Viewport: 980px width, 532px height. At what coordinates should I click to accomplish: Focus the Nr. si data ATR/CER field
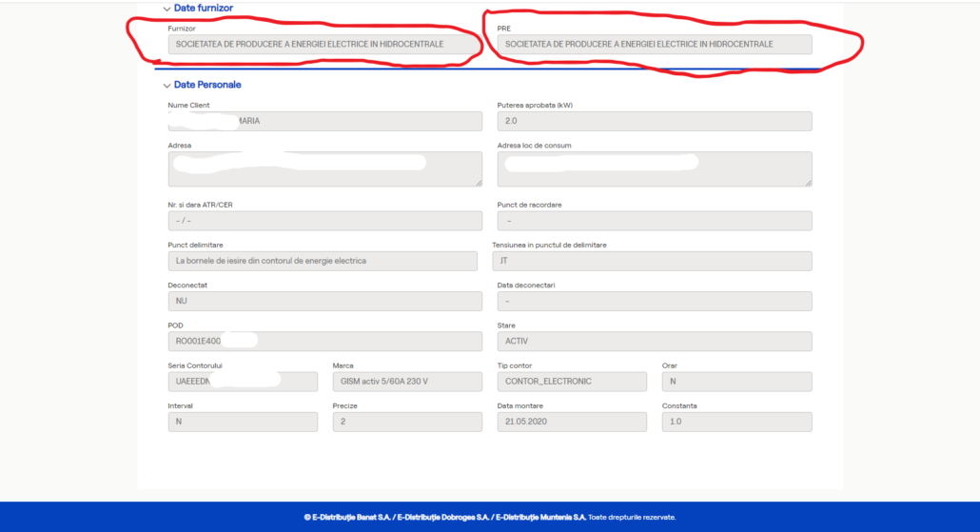pyautogui.click(x=323, y=221)
